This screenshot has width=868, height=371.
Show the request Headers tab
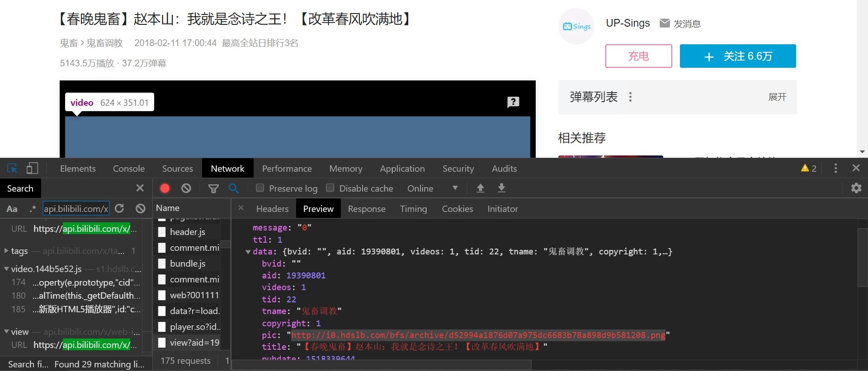point(272,209)
